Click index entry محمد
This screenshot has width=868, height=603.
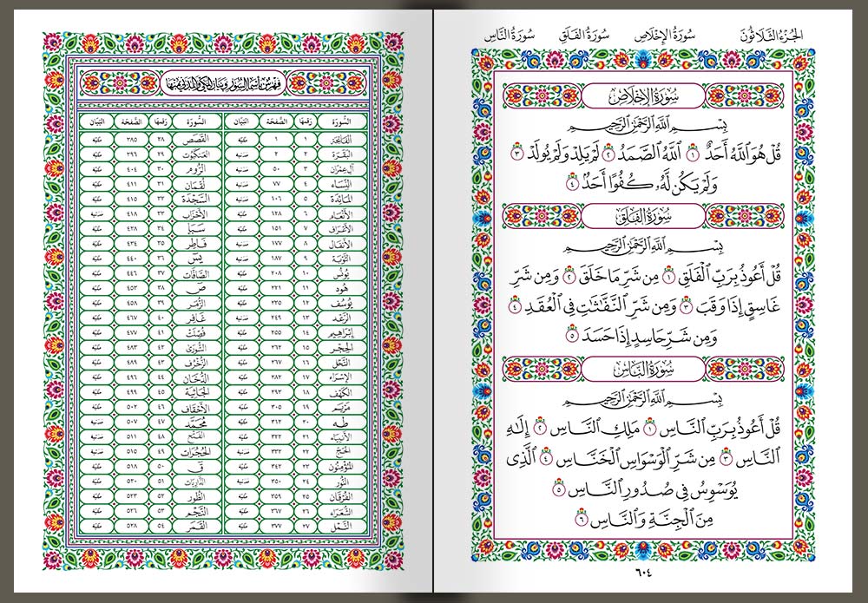pyautogui.click(x=196, y=423)
